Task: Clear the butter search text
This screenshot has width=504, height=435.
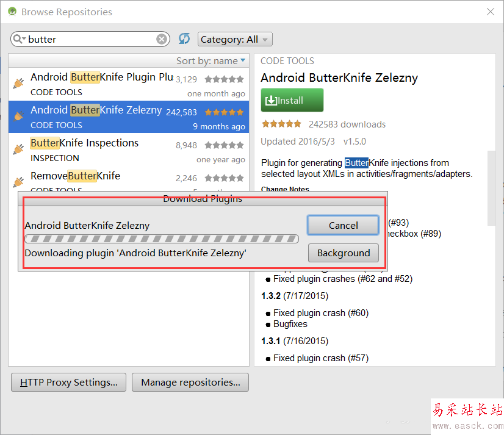Action: pyautogui.click(x=162, y=39)
